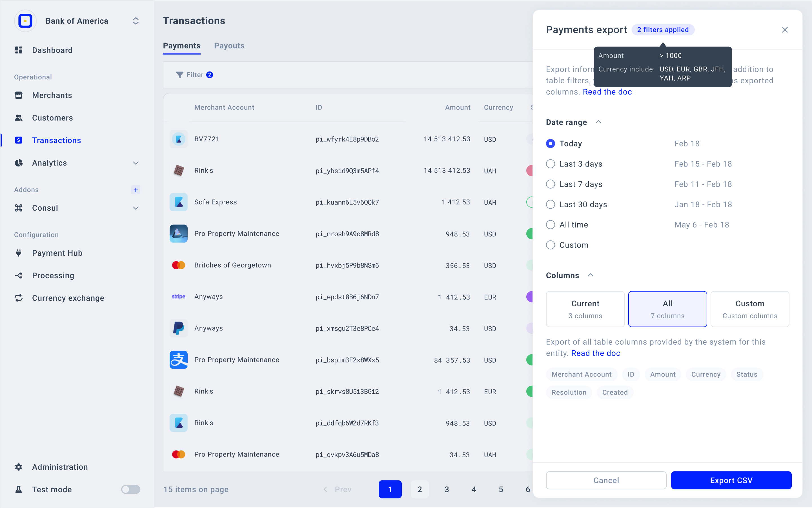Click the Test mode flask icon
The width and height of the screenshot is (812, 508).
coord(19,489)
